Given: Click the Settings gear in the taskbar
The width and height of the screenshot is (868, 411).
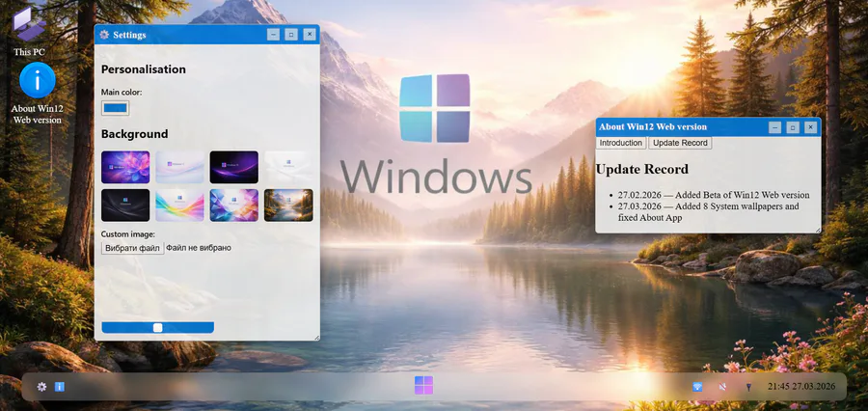Looking at the screenshot, I should [41, 387].
